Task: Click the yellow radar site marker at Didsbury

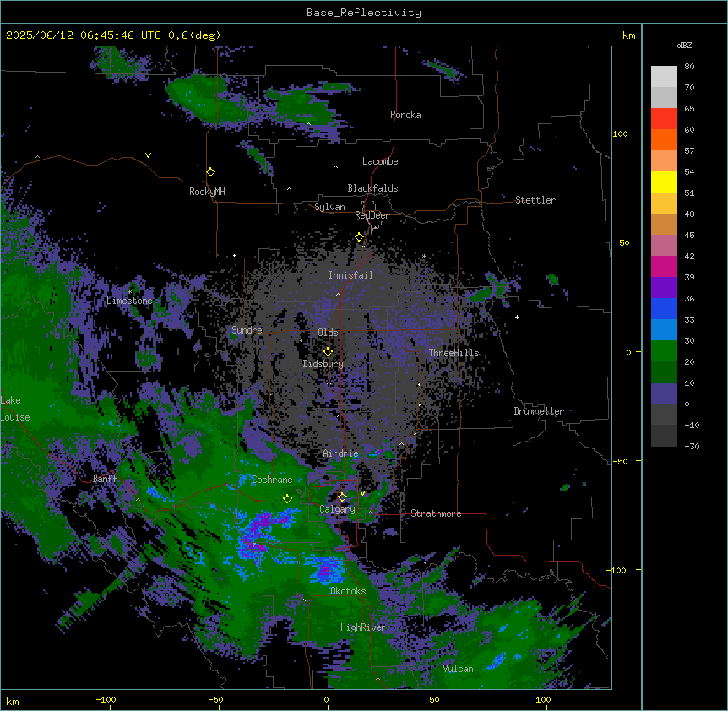Action: click(x=328, y=352)
